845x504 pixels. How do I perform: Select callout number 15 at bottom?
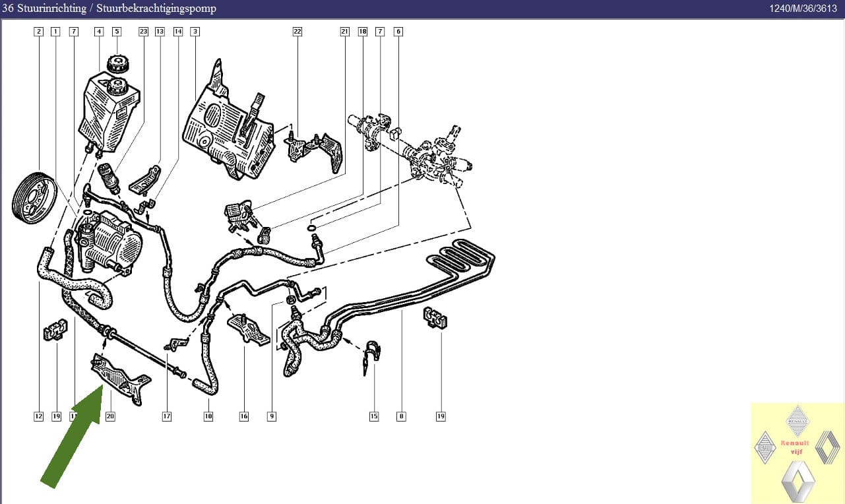pos(374,416)
